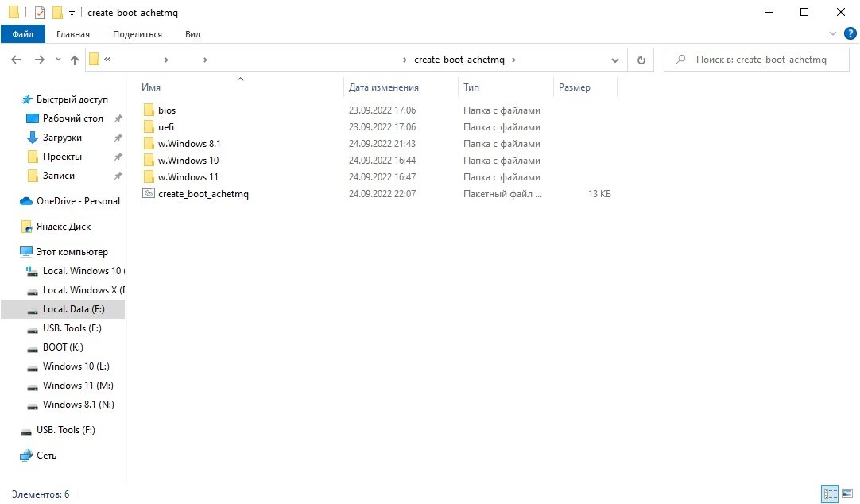The image size is (860, 504).
Task: Go back to the previous folder
Action: point(16,60)
